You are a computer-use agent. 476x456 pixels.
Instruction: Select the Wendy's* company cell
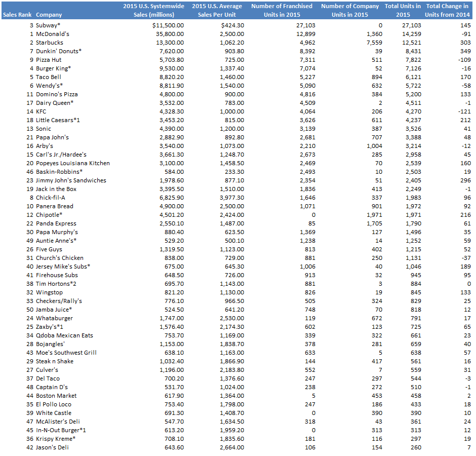point(49,86)
